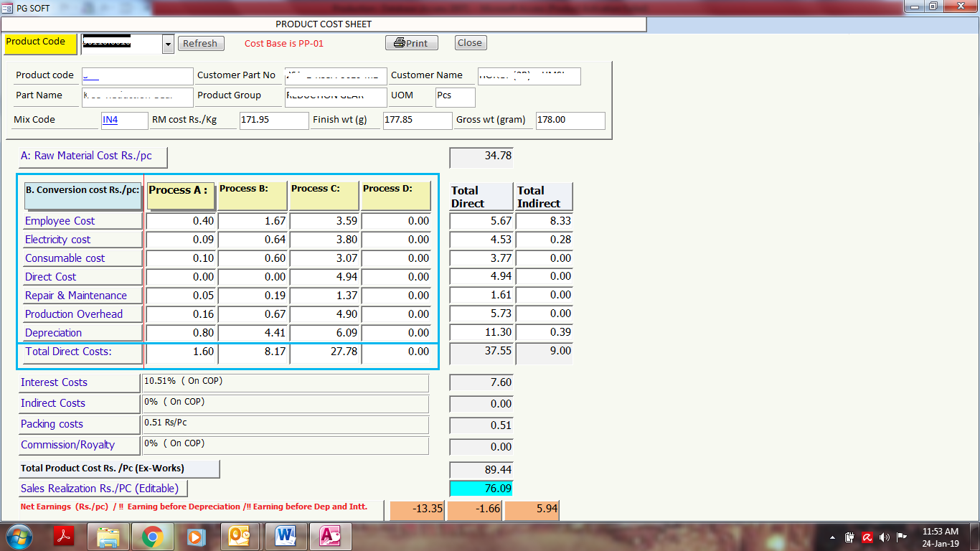Image resolution: width=980 pixels, height=551 pixels.
Task: Click the Close button beside Print
Action: tap(470, 43)
